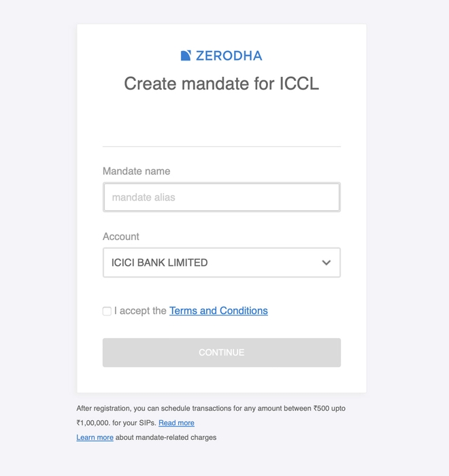Tick the Terms and Conditions checkbox

(x=107, y=311)
